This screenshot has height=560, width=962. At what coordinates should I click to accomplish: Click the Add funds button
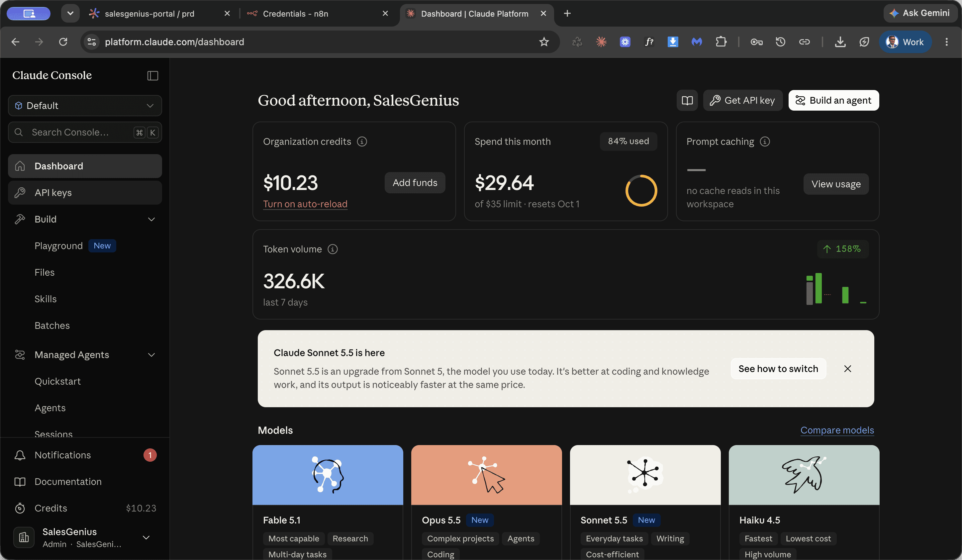tap(415, 183)
